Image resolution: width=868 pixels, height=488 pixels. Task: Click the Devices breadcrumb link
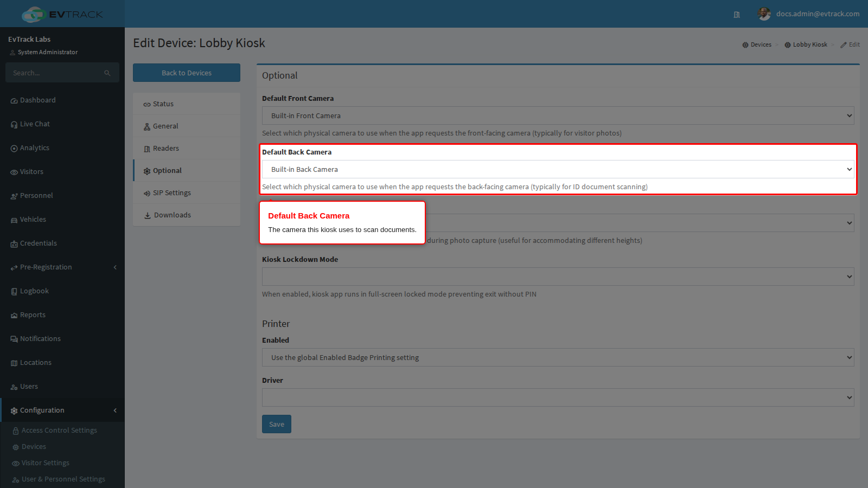coord(757,44)
